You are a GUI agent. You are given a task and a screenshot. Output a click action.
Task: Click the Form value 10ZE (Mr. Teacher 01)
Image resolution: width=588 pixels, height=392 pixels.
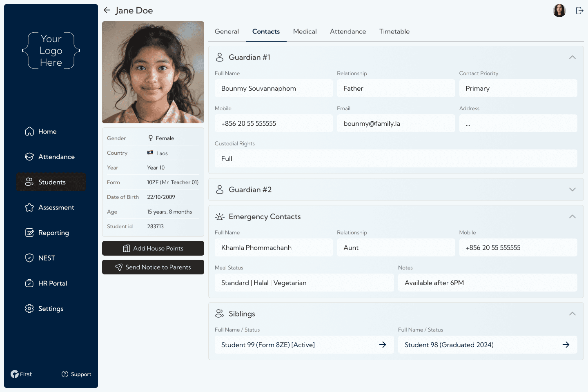point(173,182)
